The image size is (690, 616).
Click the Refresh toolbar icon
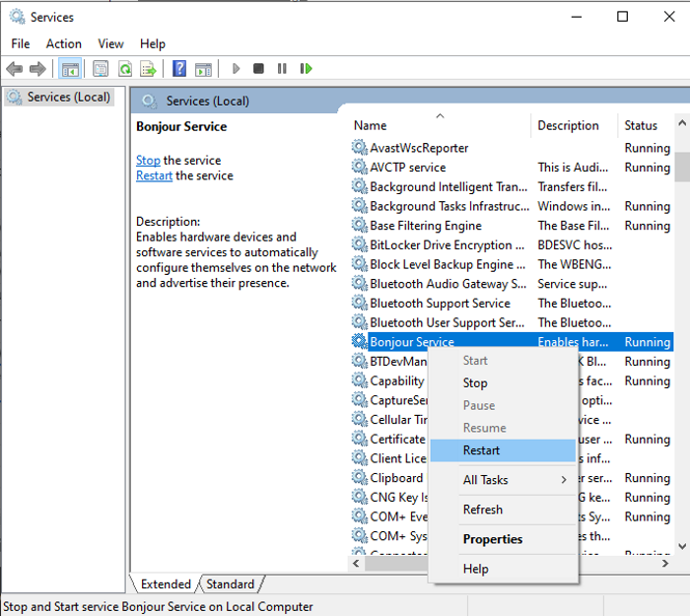click(125, 69)
